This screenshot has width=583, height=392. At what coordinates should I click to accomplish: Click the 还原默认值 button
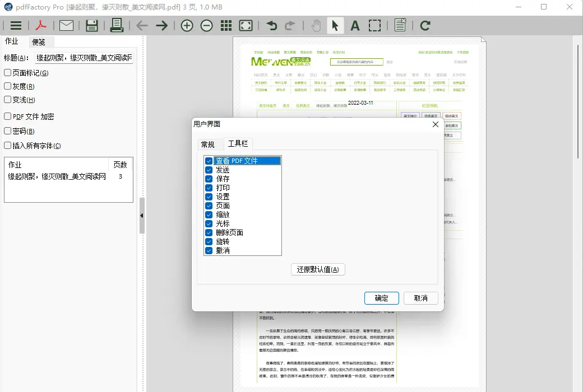tap(318, 269)
